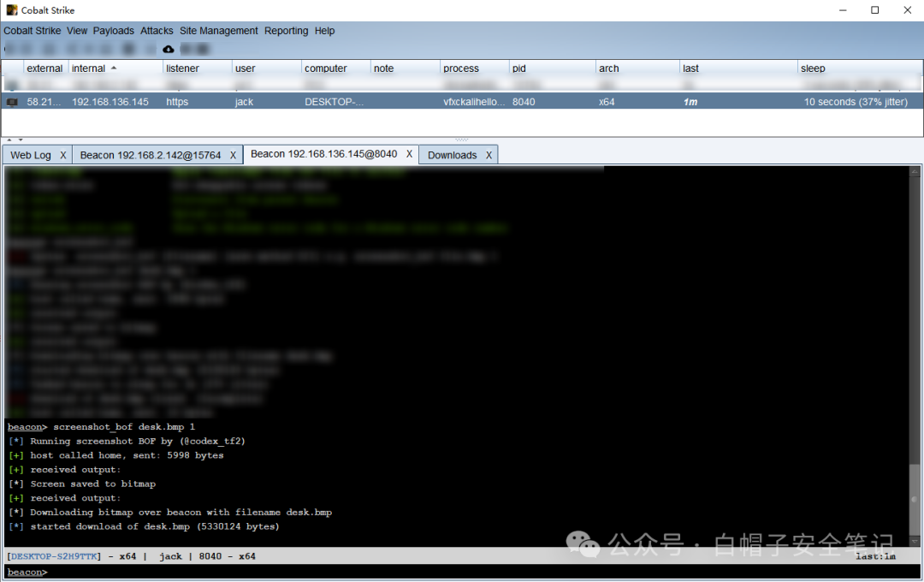
Task: Sort beacons by sleep column
Action: pos(860,68)
